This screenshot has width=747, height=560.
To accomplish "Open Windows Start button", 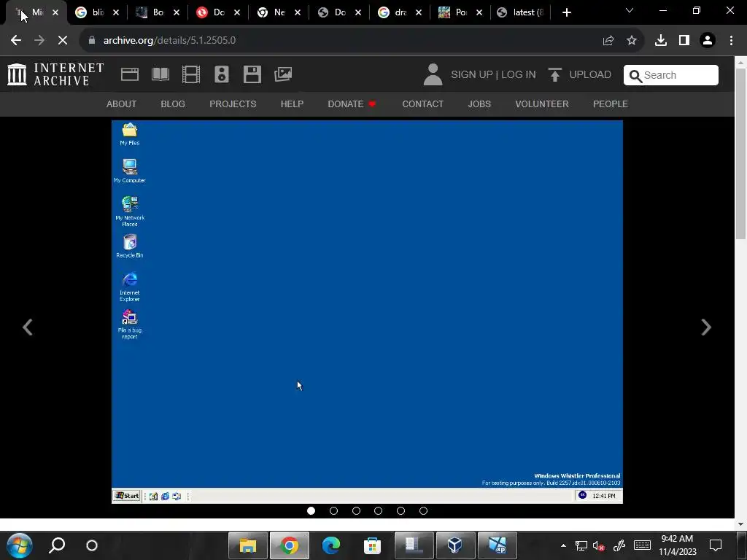I will tap(20, 545).
